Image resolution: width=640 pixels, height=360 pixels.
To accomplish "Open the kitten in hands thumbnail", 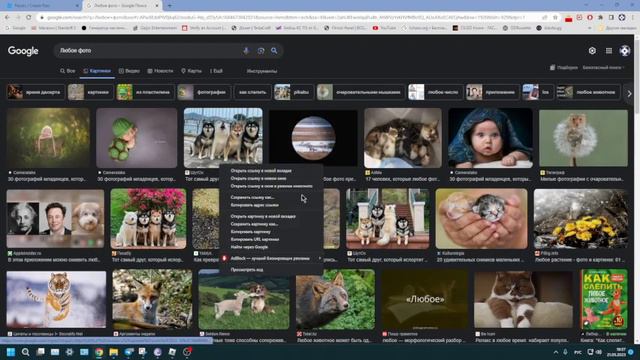I will (x=481, y=219).
